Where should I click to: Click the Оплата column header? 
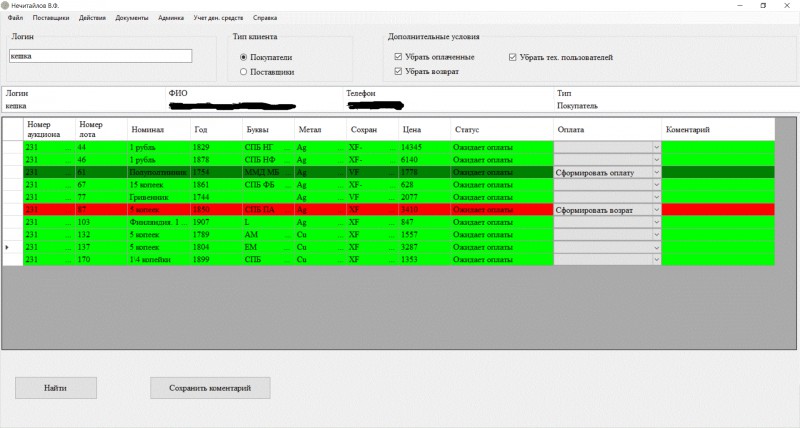[608, 130]
